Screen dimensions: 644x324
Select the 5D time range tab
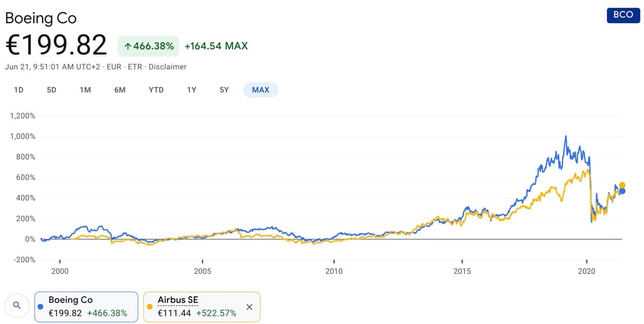coord(51,90)
